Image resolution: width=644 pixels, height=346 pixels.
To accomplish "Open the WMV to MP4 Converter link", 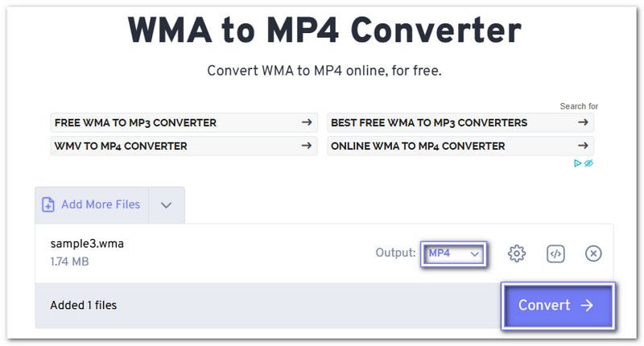I will (121, 146).
